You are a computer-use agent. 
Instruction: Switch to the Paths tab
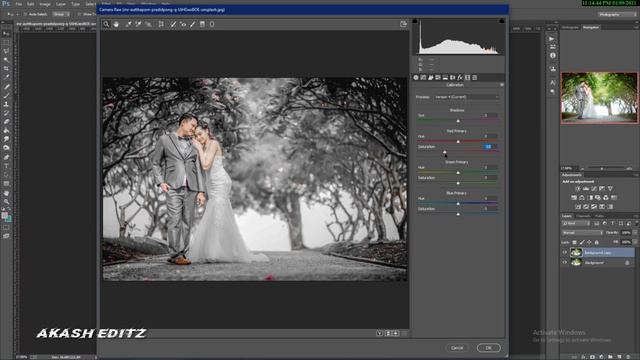point(599,216)
